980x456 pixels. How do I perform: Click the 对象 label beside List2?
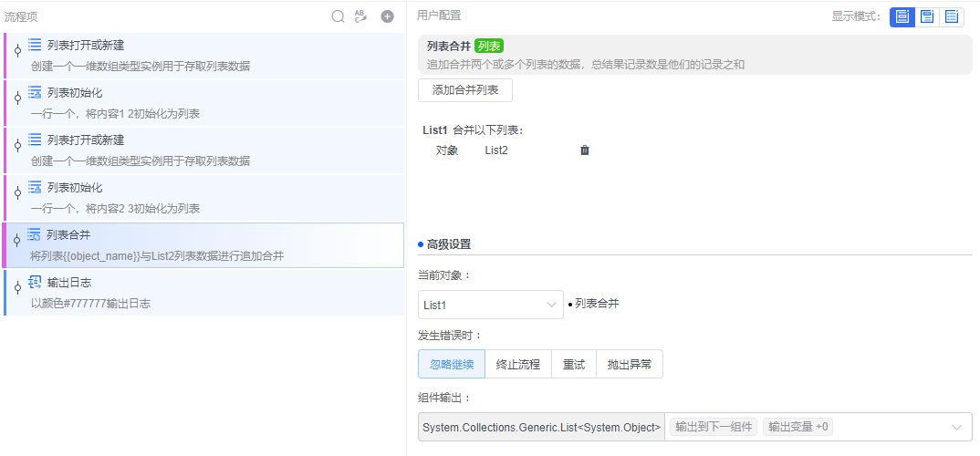[447, 150]
